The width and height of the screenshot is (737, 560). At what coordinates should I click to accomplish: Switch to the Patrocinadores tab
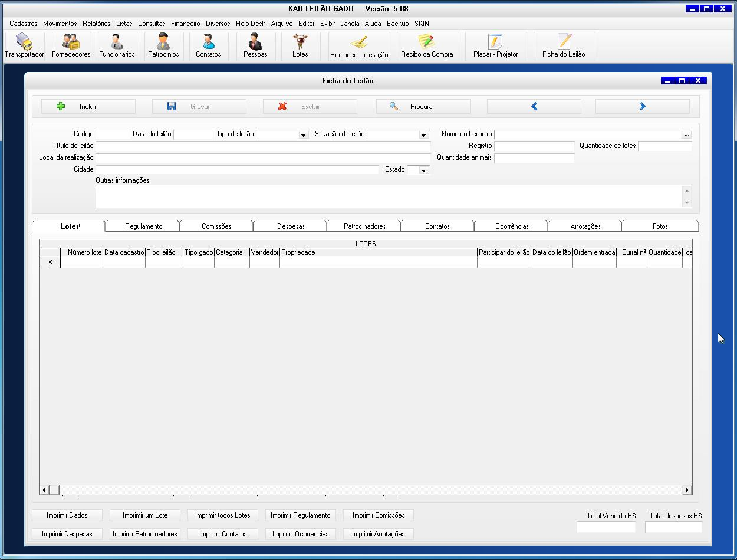coord(364,226)
